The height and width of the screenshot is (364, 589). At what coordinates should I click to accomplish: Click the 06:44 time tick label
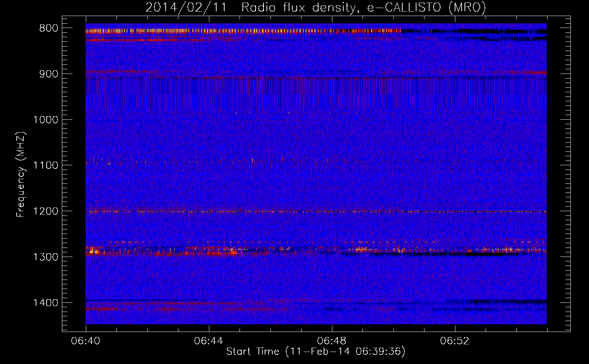pyautogui.click(x=209, y=341)
